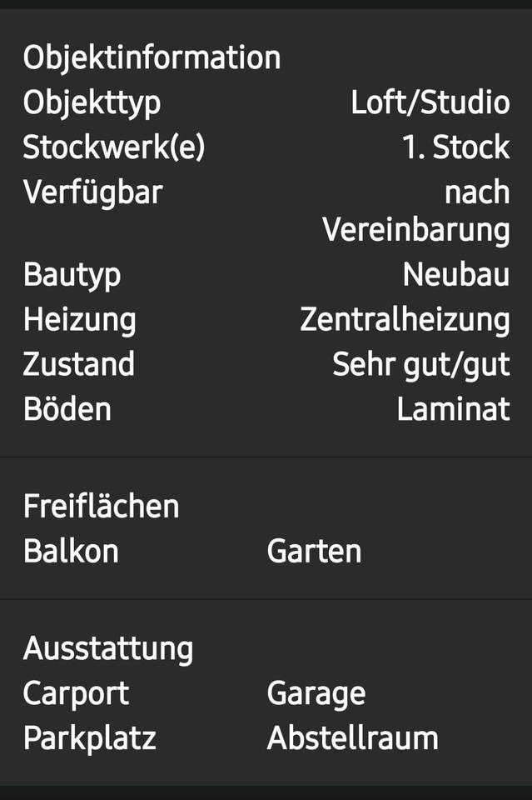Select the Balkon entry
Image resolution: width=532 pixels, height=800 pixels.
click(x=71, y=552)
